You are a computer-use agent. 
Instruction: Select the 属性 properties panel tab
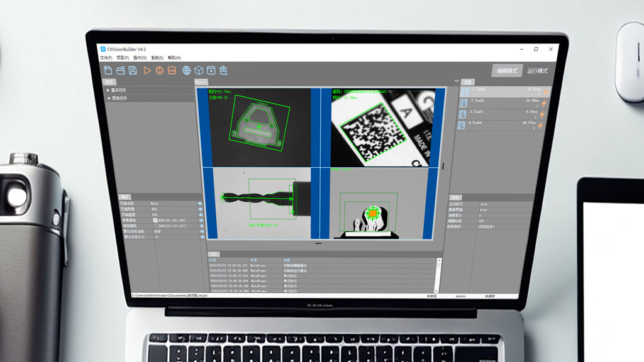(x=125, y=197)
